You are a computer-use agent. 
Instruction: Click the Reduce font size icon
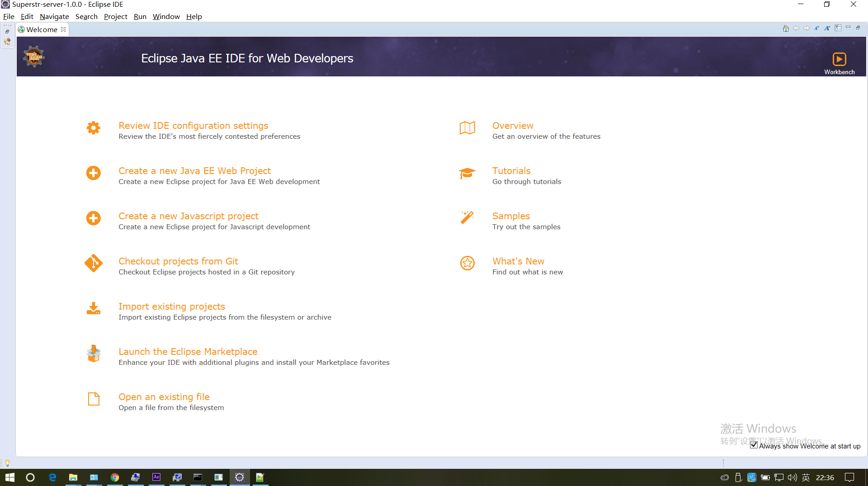click(816, 28)
